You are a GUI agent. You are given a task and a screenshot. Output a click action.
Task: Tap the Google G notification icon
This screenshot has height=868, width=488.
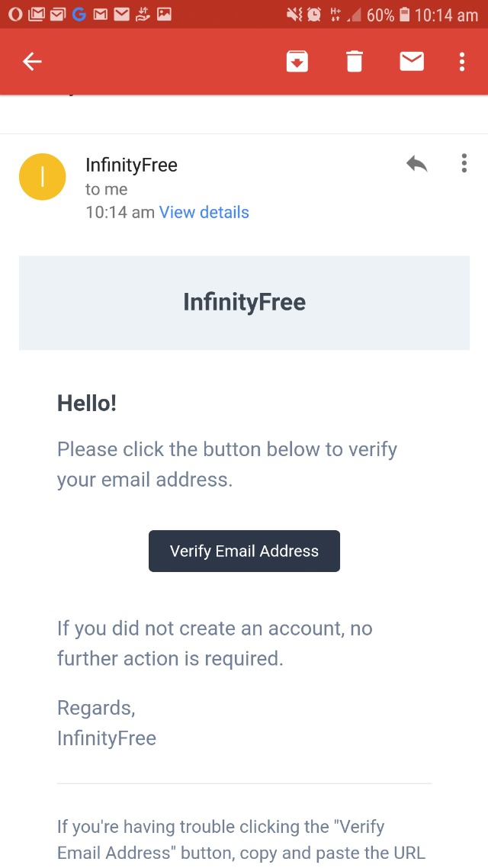point(79,14)
